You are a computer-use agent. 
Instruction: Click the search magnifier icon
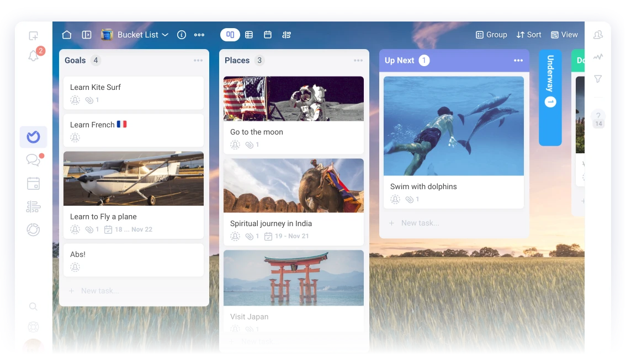click(x=33, y=307)
